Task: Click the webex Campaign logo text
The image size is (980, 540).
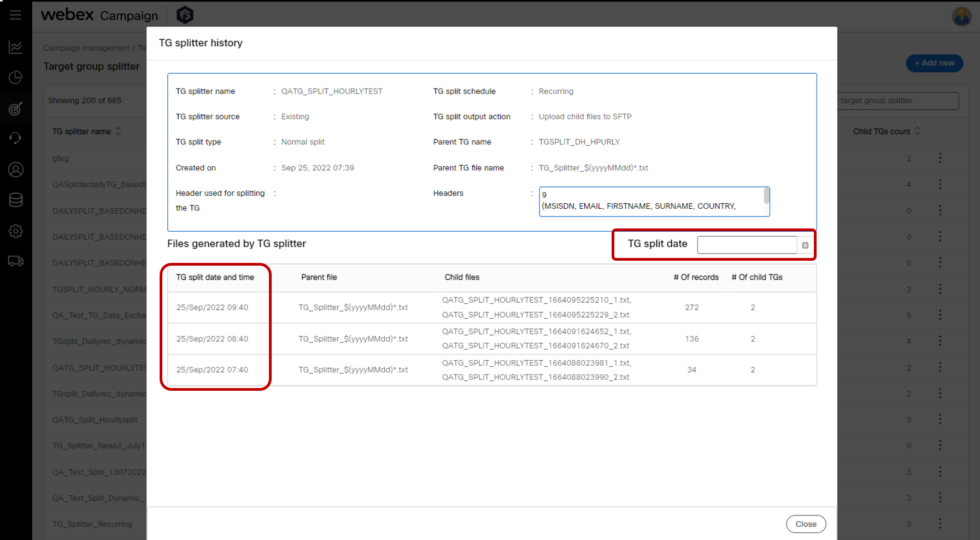Action: tap(99, 15)
